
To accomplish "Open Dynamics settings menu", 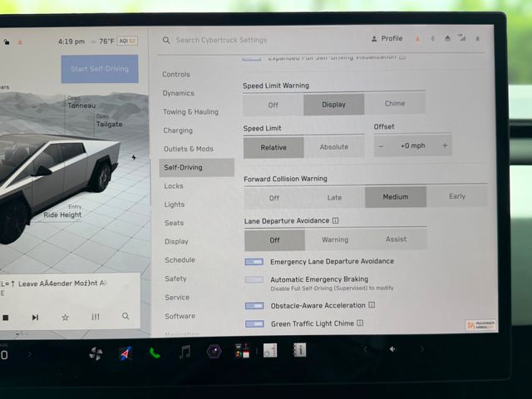I will click(179, 93).
